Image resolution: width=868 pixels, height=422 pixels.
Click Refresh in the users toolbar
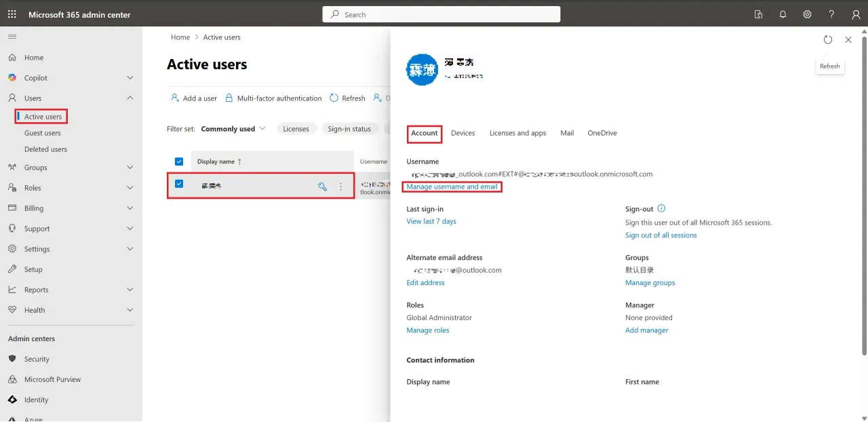(347, 98)
